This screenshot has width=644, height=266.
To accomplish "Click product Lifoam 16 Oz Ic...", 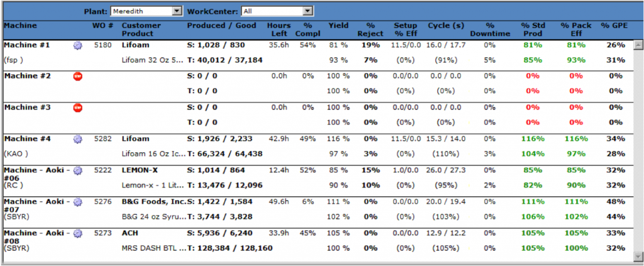I will click(x=152, y=154).
